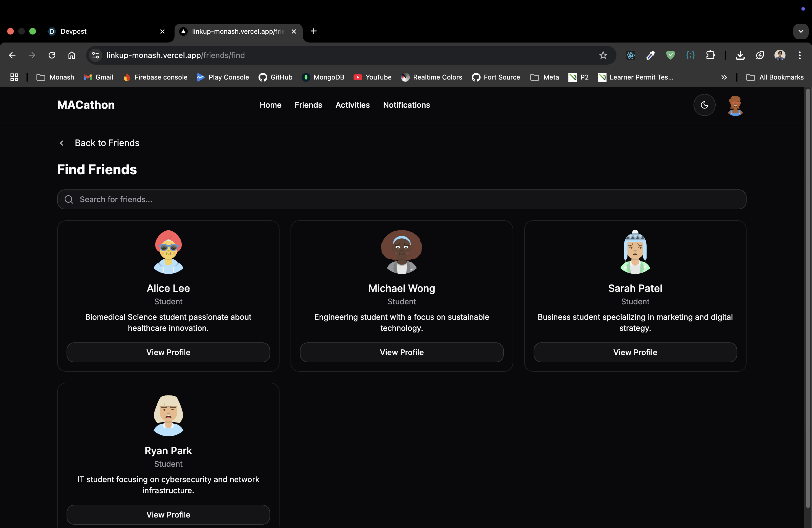The height and width of the screenshot is (528, 812).
Task: Click the page's vertical scrollbar
Action: point(808,297)
